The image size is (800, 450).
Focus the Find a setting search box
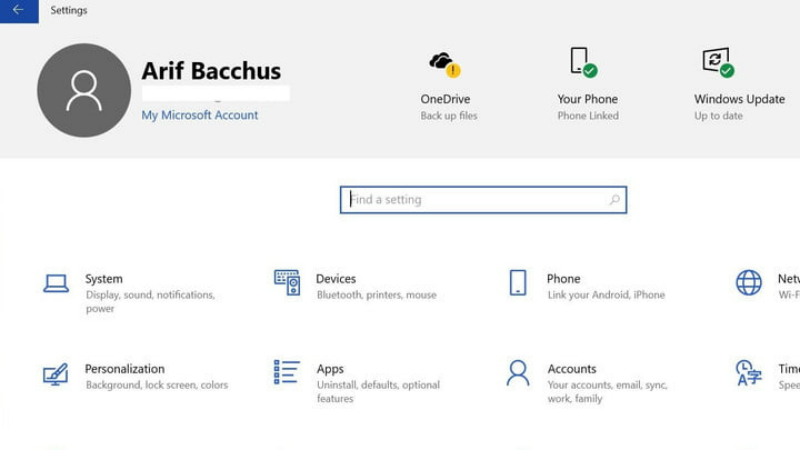point(483,200)
